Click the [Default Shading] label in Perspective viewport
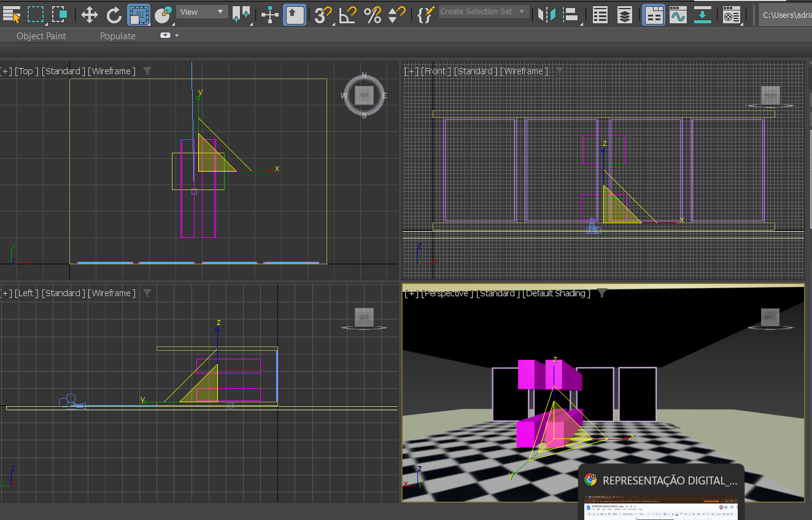The image size is (812, 520). 556,293
